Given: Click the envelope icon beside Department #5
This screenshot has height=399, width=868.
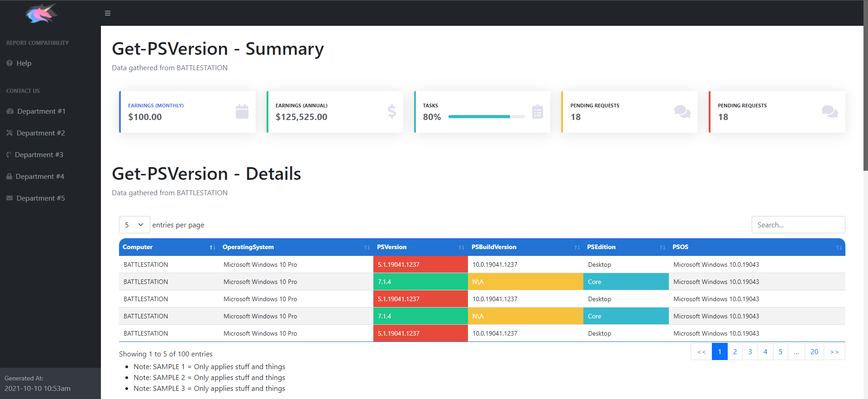Looking at the screenshot, I should tap(10, 198).
